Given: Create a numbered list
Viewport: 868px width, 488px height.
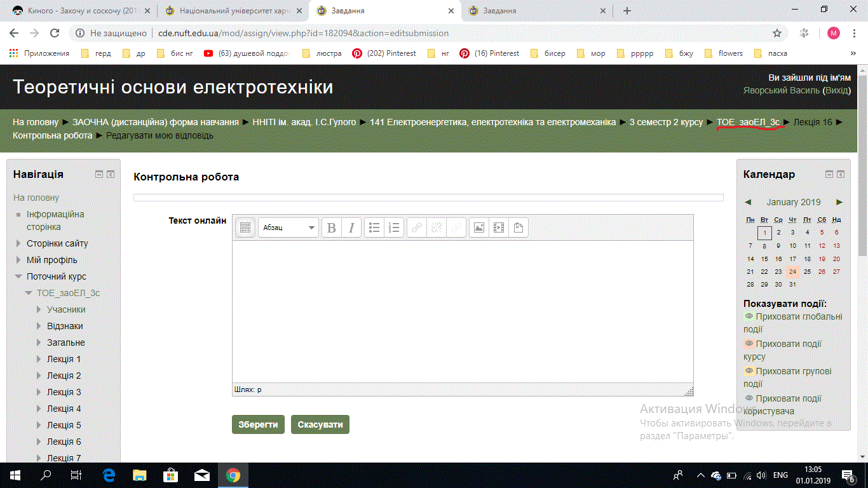Looking at the screenshot, I should tap(393, 227).
